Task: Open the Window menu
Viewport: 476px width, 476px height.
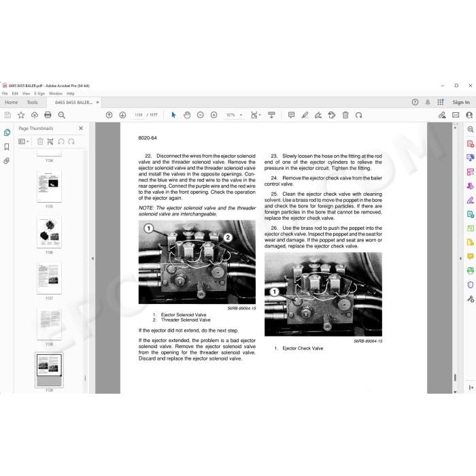Action: (x=56, y=94)
